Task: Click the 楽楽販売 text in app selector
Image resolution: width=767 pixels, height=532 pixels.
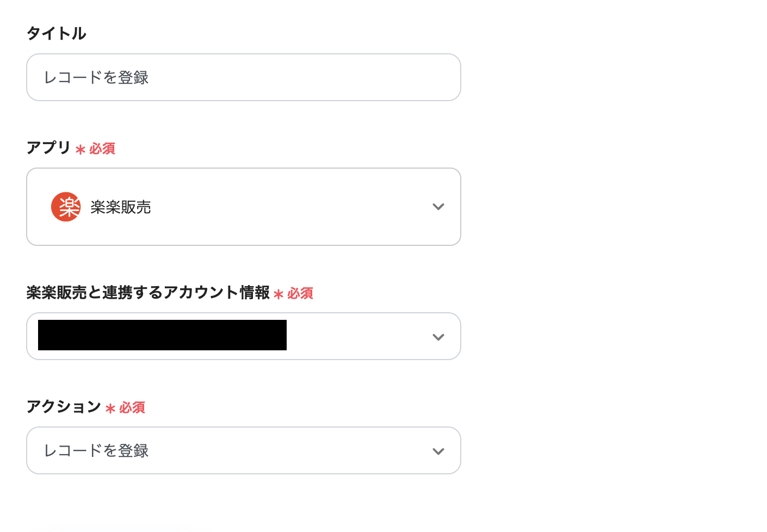Action: coord(121,207)
